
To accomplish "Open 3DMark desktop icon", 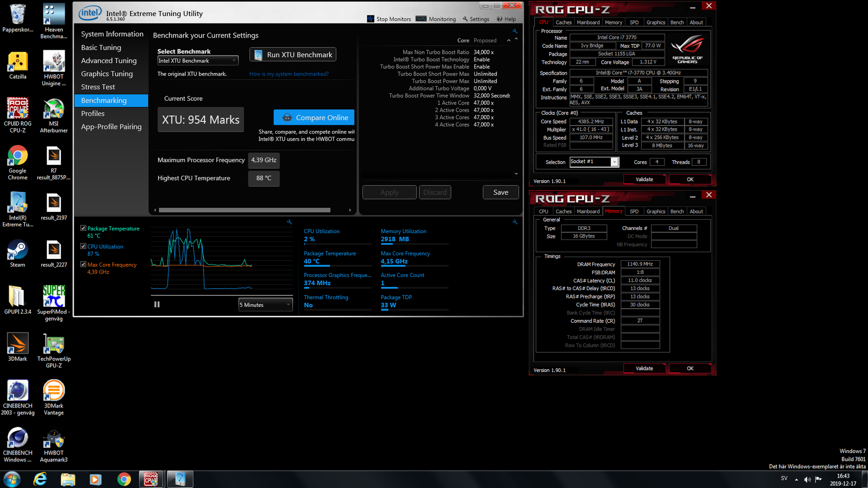I will tap(18, 347).
